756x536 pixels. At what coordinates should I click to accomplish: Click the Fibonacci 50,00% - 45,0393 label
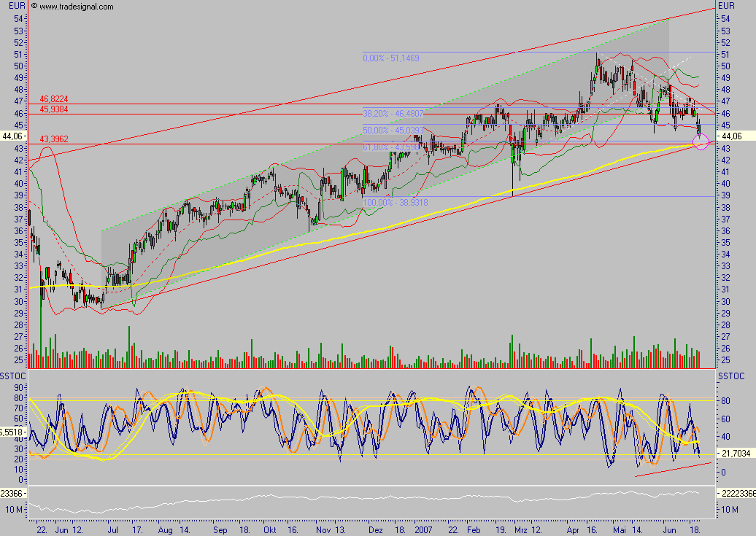392,130
